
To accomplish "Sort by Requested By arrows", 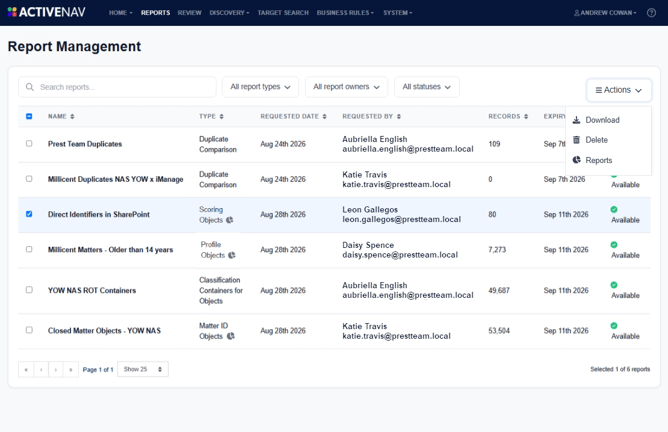I will tap(398, 116).
